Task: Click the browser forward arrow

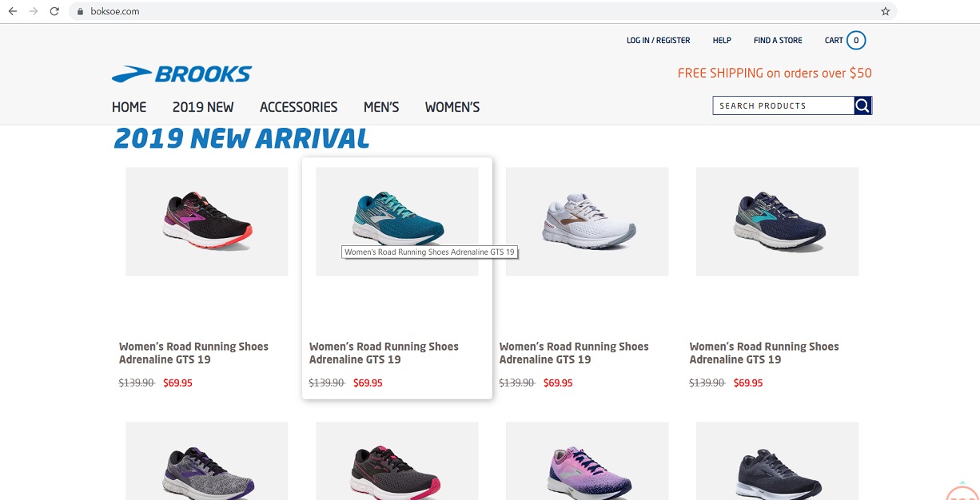Action: point(34,11)
